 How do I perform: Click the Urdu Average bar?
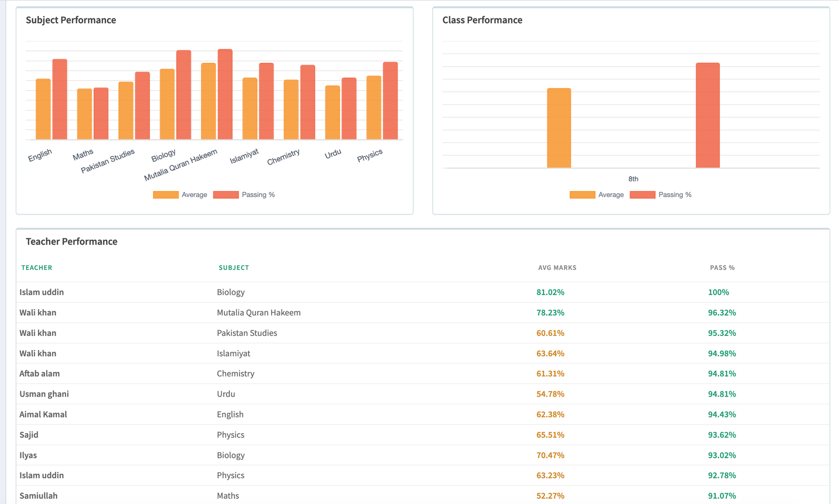pos(332,113)
